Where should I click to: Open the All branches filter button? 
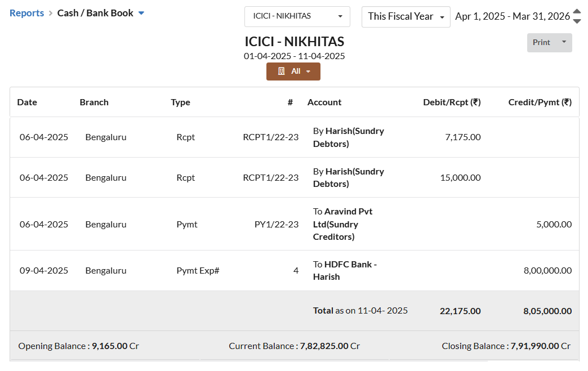pyautogui.click(x=293, y=71)
